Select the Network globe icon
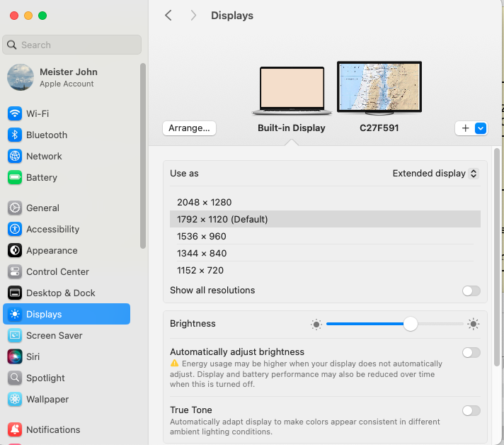 (x=15, y=156)
